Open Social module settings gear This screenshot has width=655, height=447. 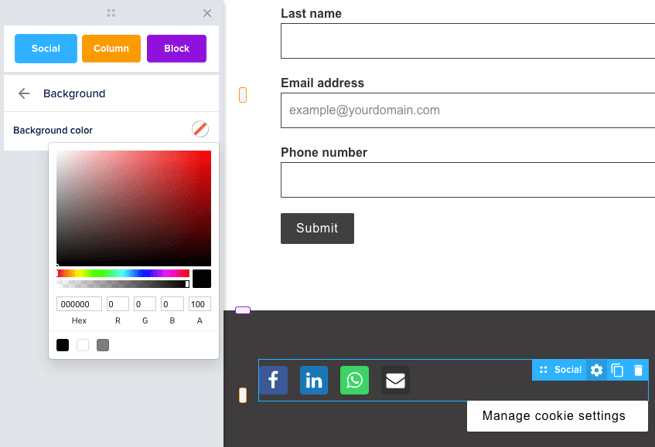pyautogui.click(x=597, y=370)
